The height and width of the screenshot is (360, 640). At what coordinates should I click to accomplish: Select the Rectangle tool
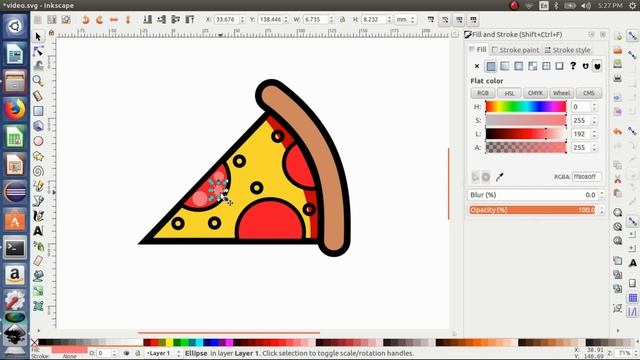tap(38, 111)
